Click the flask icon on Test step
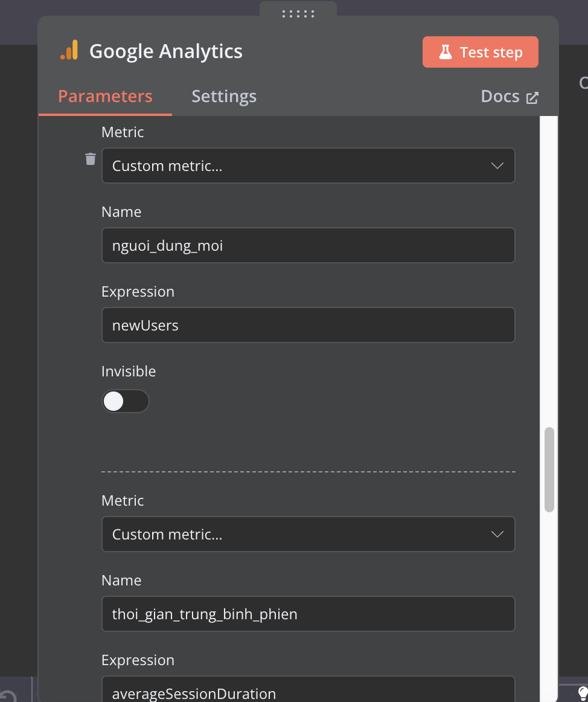The width and height of the screenshot is (588, 702). [x=446, y=52]
